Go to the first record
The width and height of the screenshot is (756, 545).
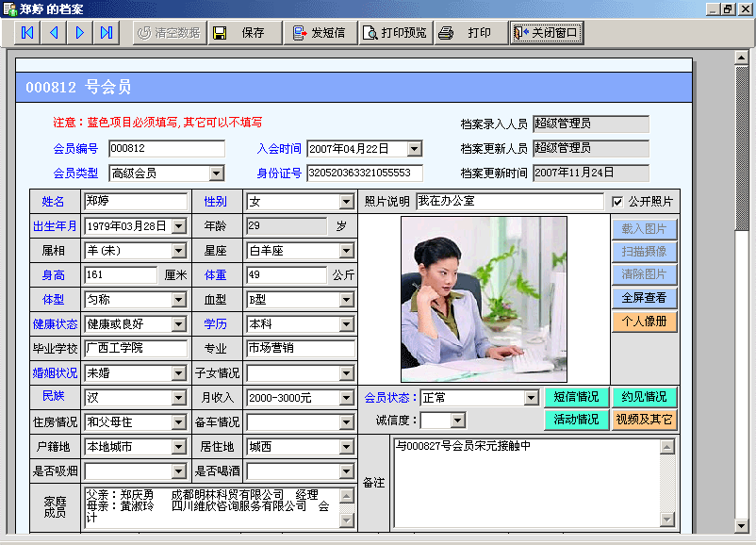27,33
